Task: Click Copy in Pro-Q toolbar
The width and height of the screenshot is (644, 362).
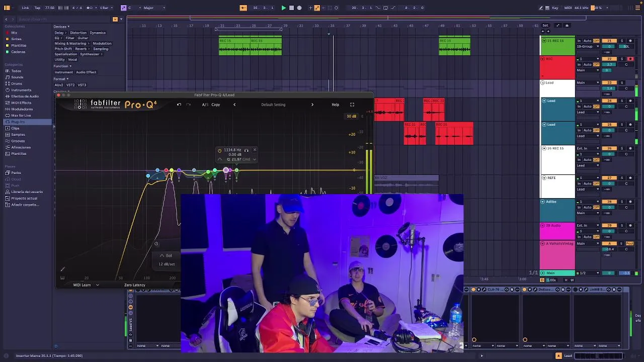Action: pyautogui.click(x=215, y=105)
